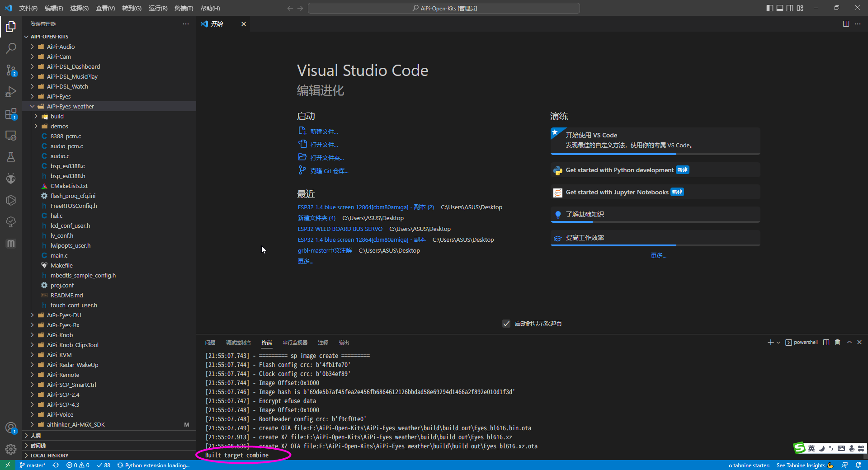This screenshot has width=868, height=470.
Task: Split the terminal panel
Action: [826, 343]
